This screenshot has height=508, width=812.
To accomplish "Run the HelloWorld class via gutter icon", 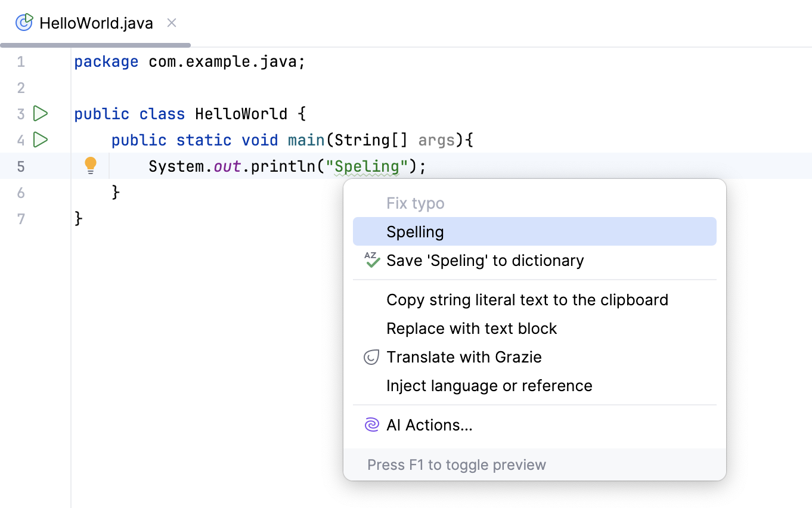I will (x=39, y=113).
